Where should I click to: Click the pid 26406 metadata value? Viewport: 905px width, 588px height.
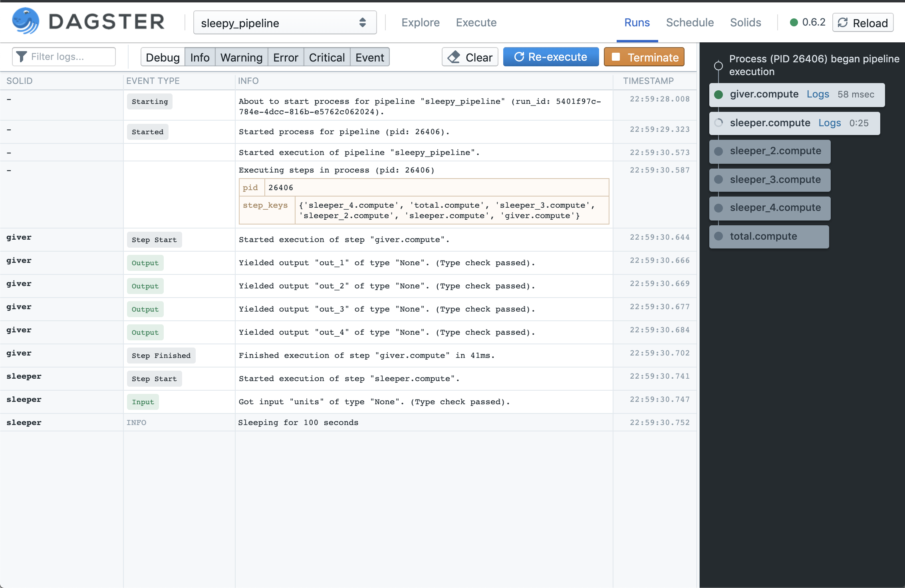[x=281, y=187]
